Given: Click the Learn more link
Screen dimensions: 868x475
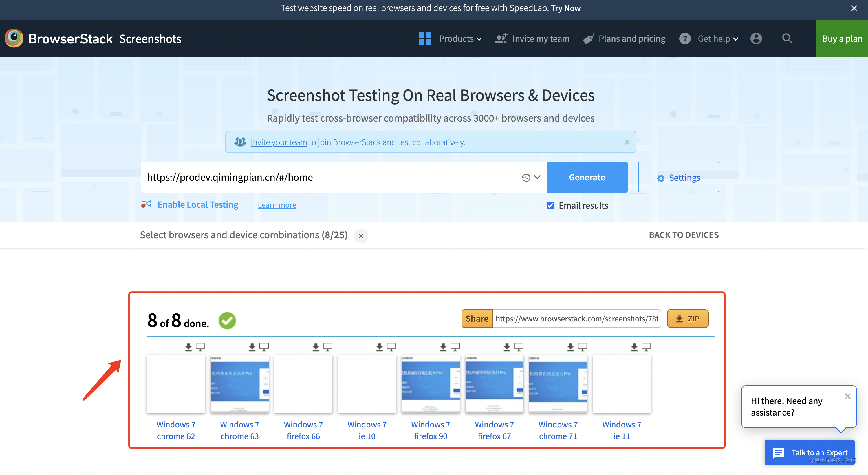Looking at the screenshot, I should click(276, 205).
